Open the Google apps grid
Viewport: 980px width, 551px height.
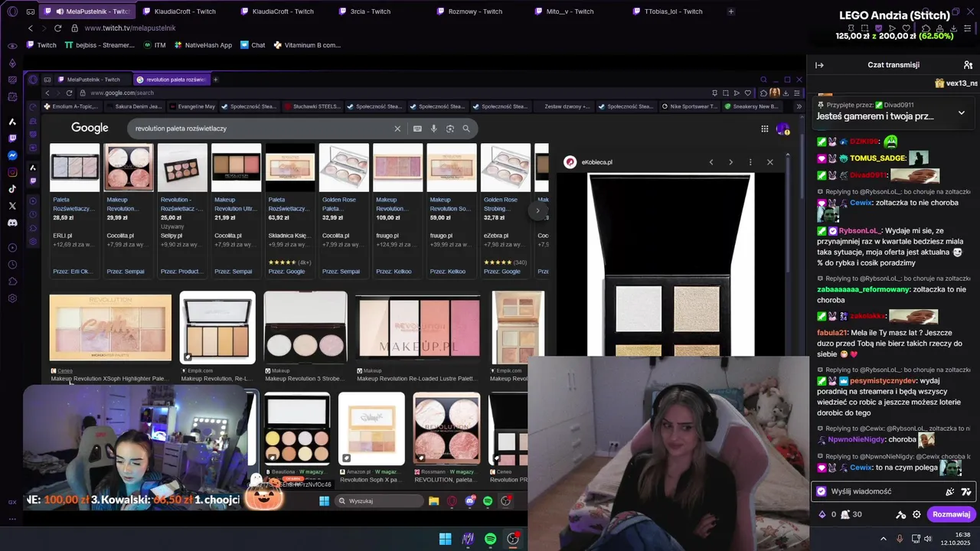(x=764, y=129)
